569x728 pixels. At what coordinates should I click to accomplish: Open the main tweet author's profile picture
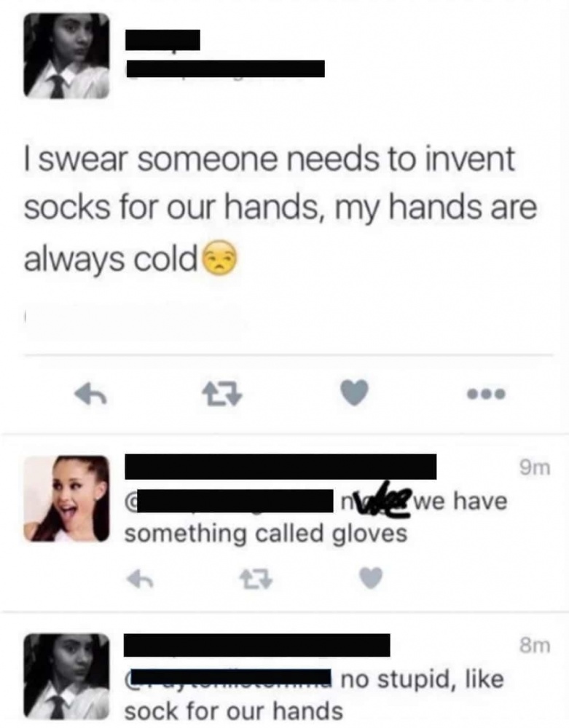point(66,56)
